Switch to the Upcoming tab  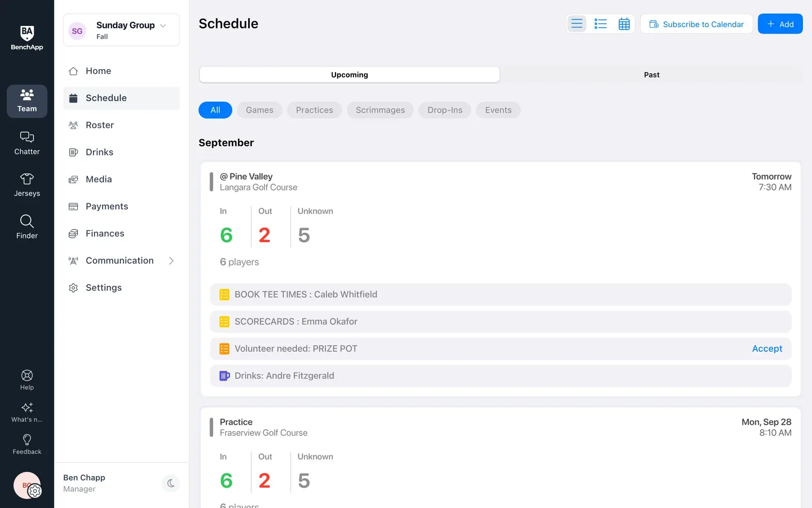click(x=349, y=75)
